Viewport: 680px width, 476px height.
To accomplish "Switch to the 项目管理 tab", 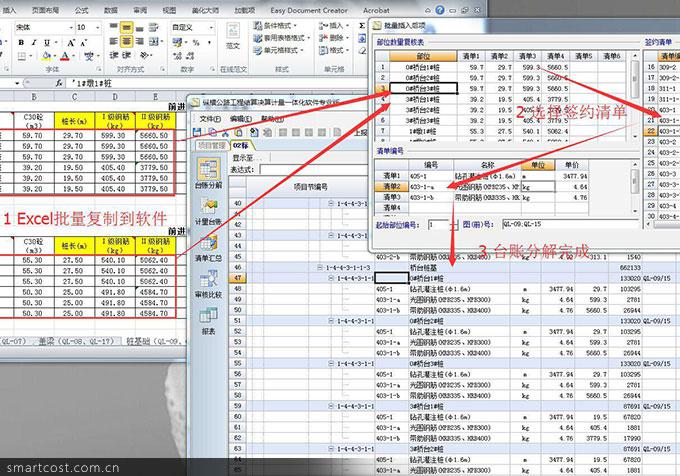I will coord(212,146).
